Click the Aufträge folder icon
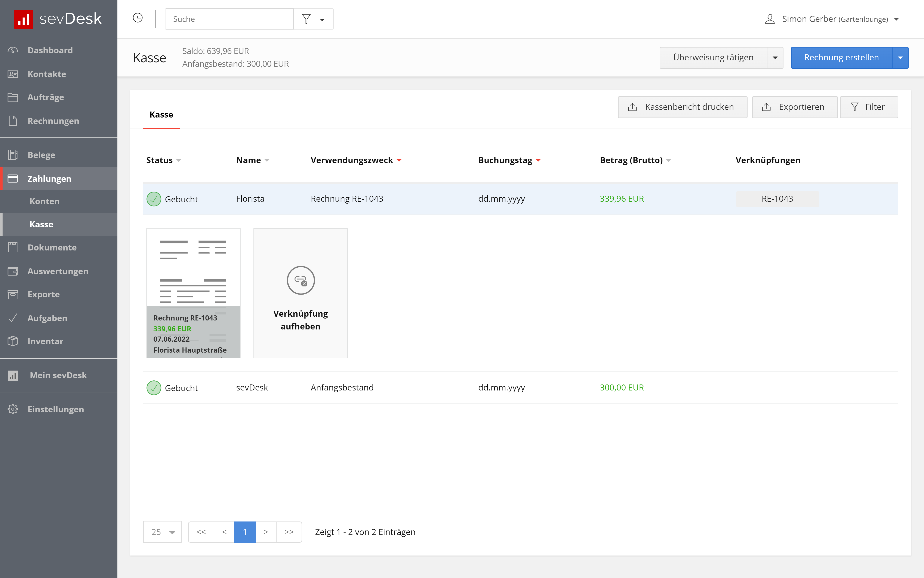Screen dimensions: 924x578 (13, 97)
